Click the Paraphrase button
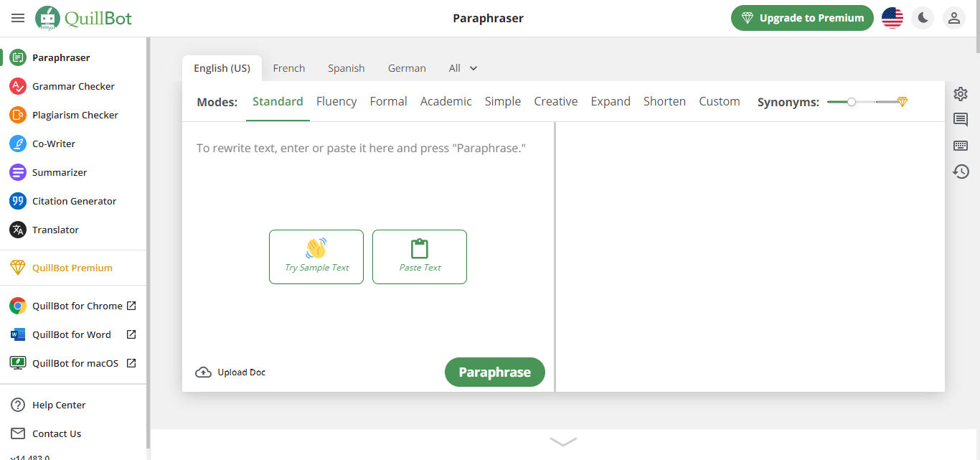The width and height of the screenshot is (980, 460). (x=495, y=372)
